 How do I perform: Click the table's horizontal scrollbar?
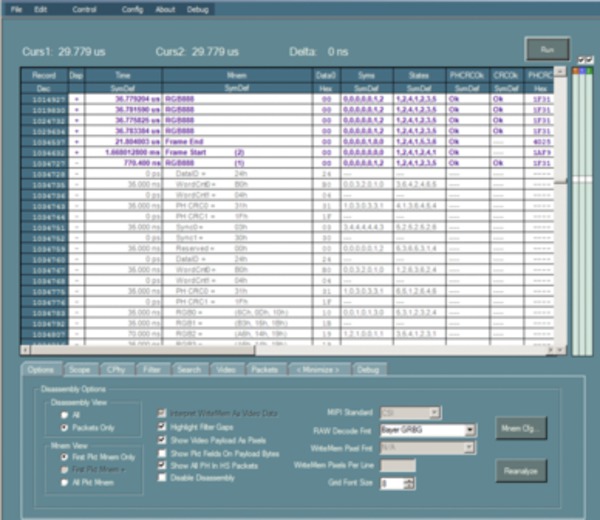tap(290, 350)
